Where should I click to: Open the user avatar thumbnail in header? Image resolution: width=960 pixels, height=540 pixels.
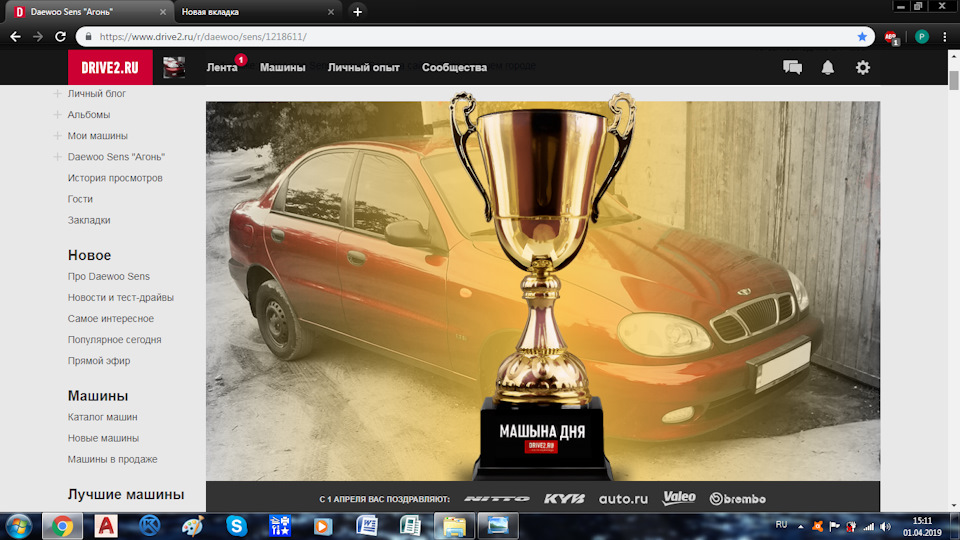[174, 67]
